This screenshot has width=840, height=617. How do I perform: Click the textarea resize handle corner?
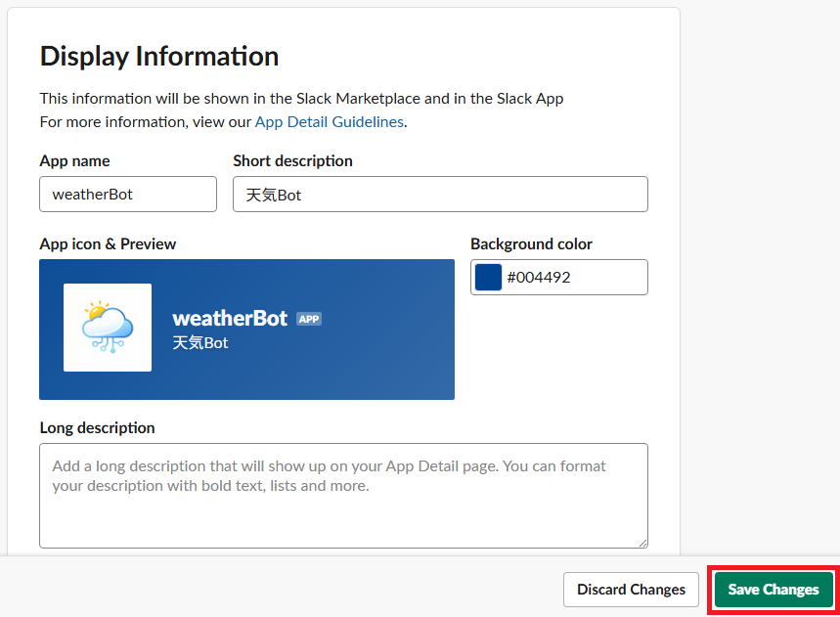coord(641,542)
